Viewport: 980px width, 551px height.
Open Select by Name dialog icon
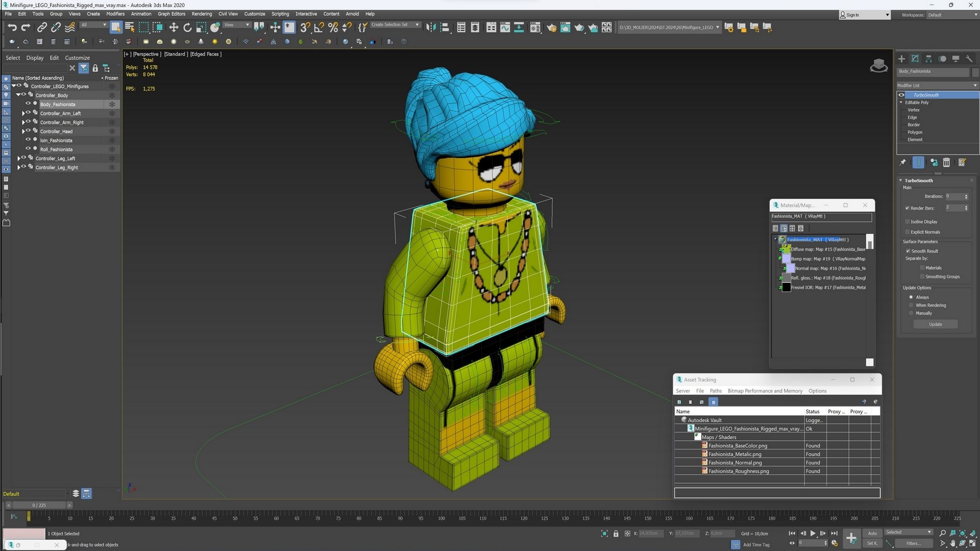[130, 28]
